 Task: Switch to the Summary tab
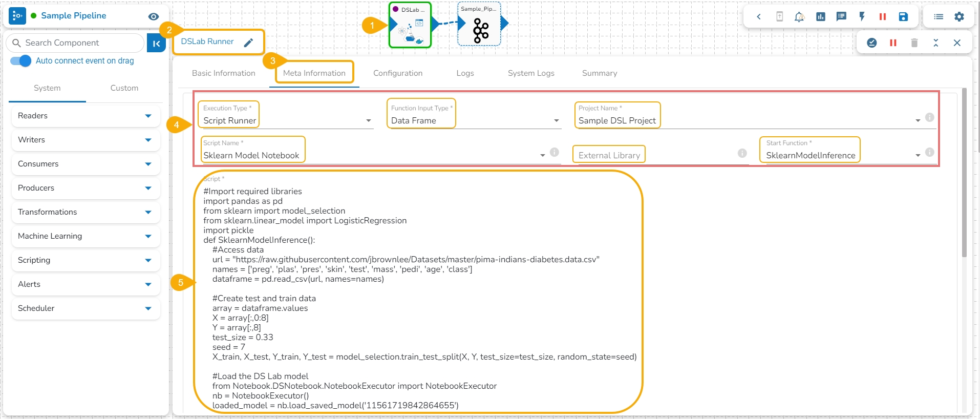tap(600, 73)
